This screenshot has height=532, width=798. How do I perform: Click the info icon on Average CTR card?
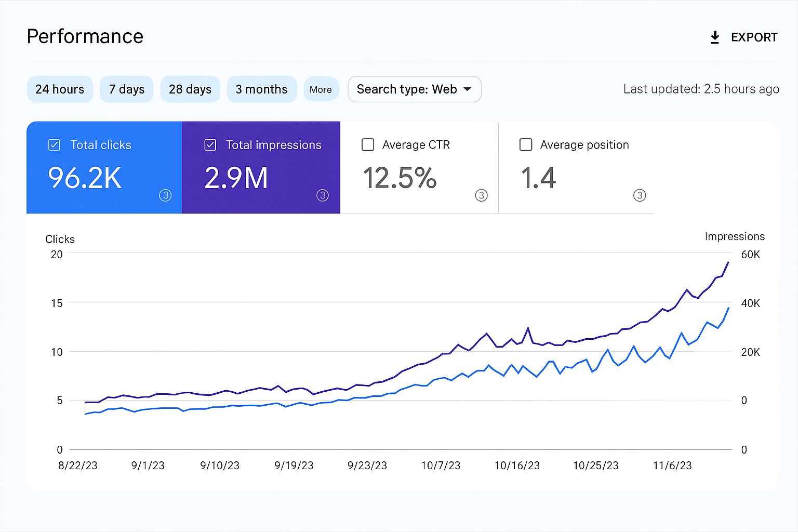click(481, 195)
